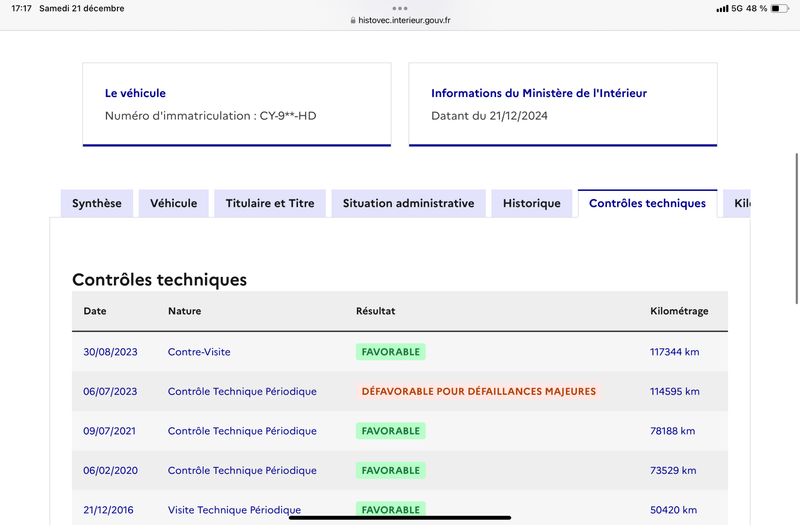The image size is (800, 525).
Task: Tap the 17:17 clock in status bar
Action: (x=21, y=8)
